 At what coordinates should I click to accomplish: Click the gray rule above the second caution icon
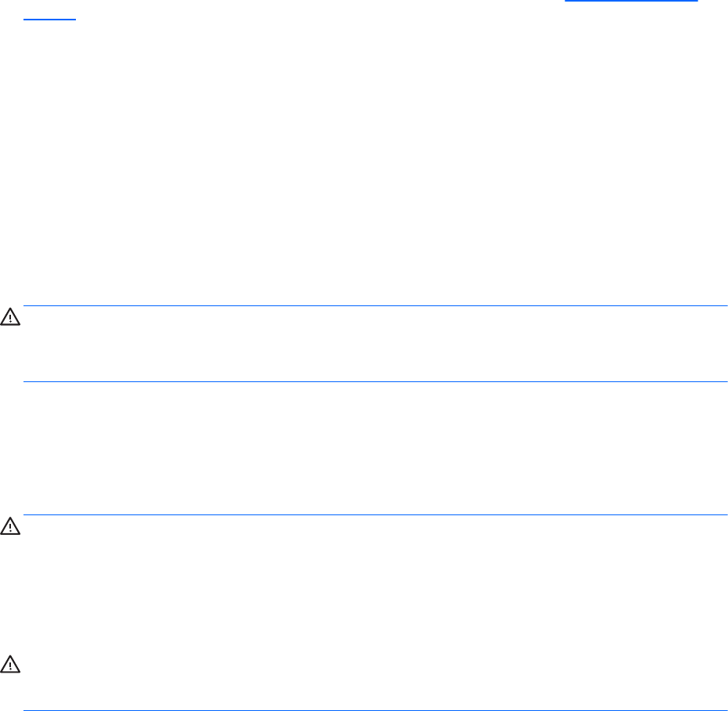[376, 514]
